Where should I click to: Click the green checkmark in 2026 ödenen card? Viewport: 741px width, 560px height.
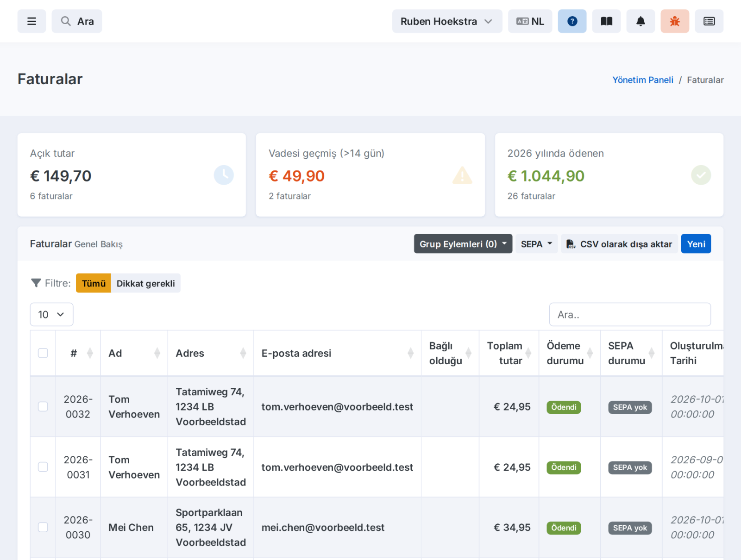point(701,175)
